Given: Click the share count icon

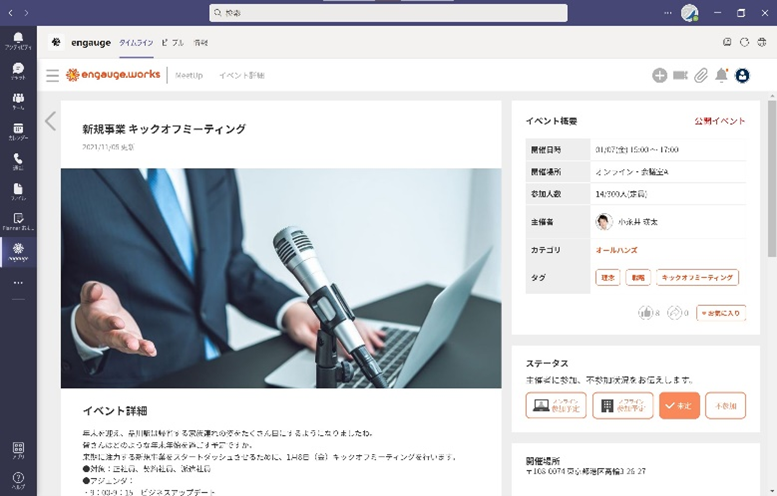Looking at the screenshot, I should tap(674, 313).
